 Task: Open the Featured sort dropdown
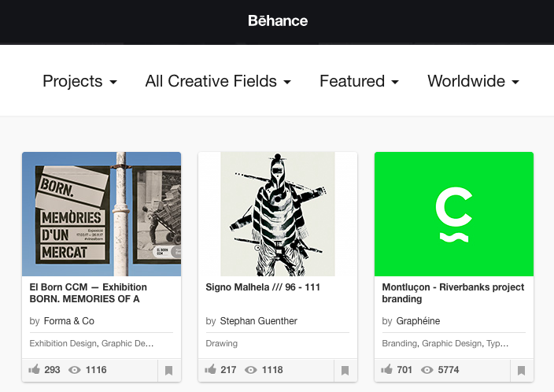click(359, 81)
